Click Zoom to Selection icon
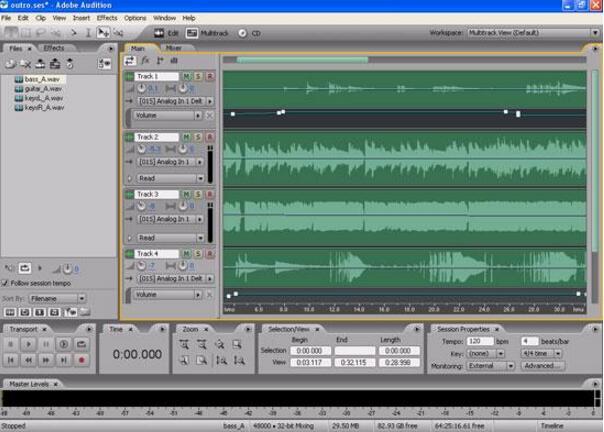The image size is (604, 432). tap(237, 344)
